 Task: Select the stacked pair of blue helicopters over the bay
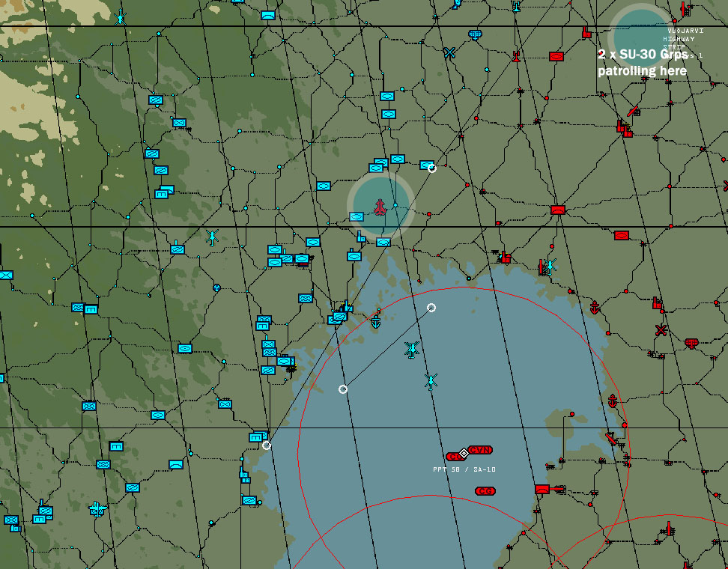pyautogui.click(x=411, y=350)
